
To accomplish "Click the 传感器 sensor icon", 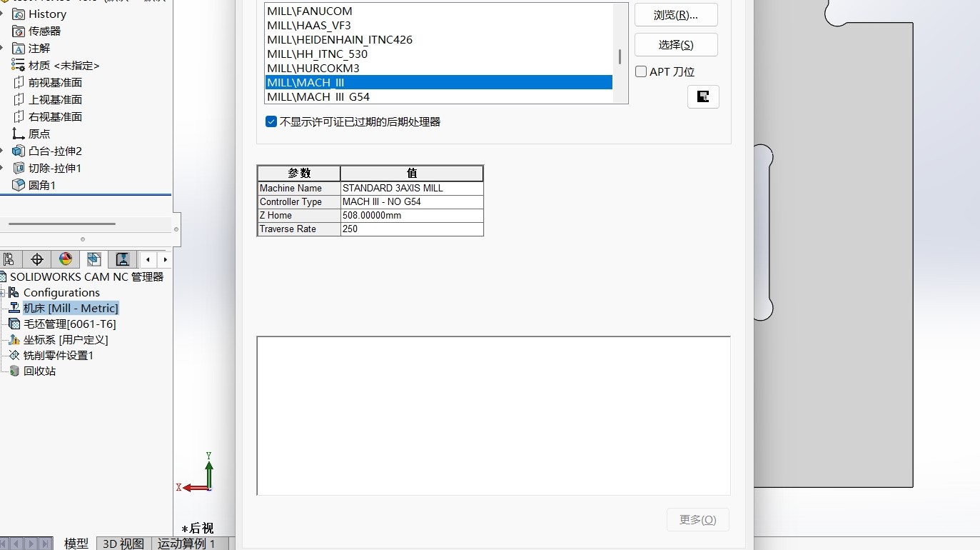I will [x=19, y=31].
